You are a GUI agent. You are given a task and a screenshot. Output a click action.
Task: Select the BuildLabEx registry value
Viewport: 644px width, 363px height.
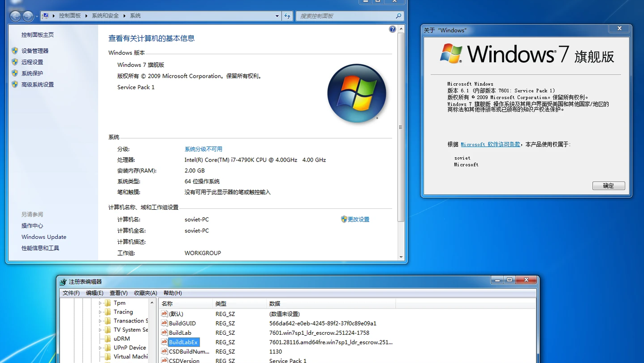[183, 342]
